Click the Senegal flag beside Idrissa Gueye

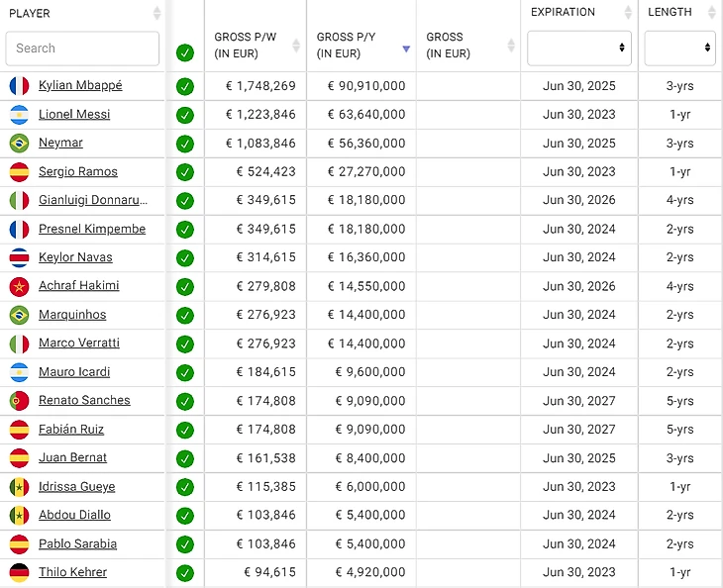[x=19, y=487]
